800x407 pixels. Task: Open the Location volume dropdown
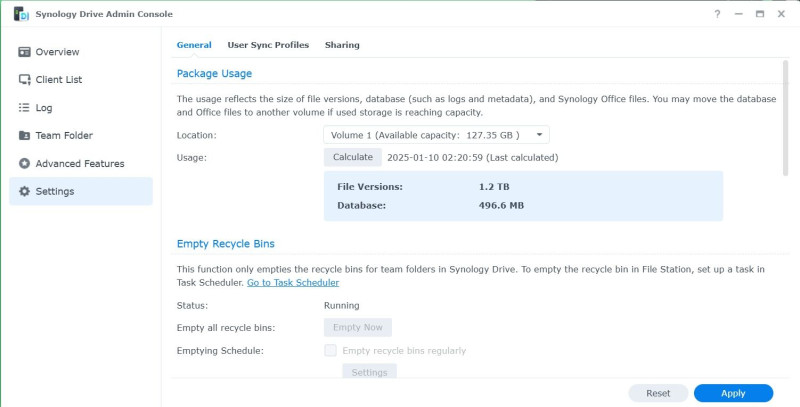tap(437, 135)
